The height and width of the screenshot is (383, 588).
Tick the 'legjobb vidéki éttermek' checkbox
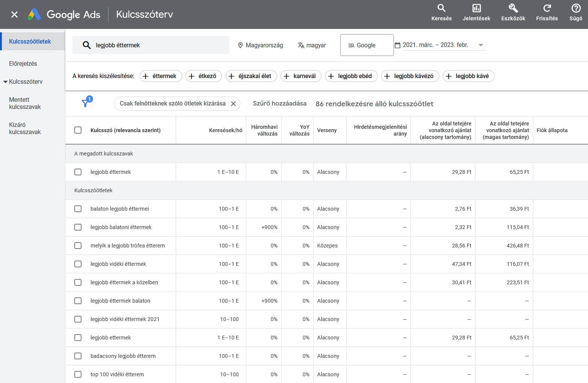[x=78, y=264]
